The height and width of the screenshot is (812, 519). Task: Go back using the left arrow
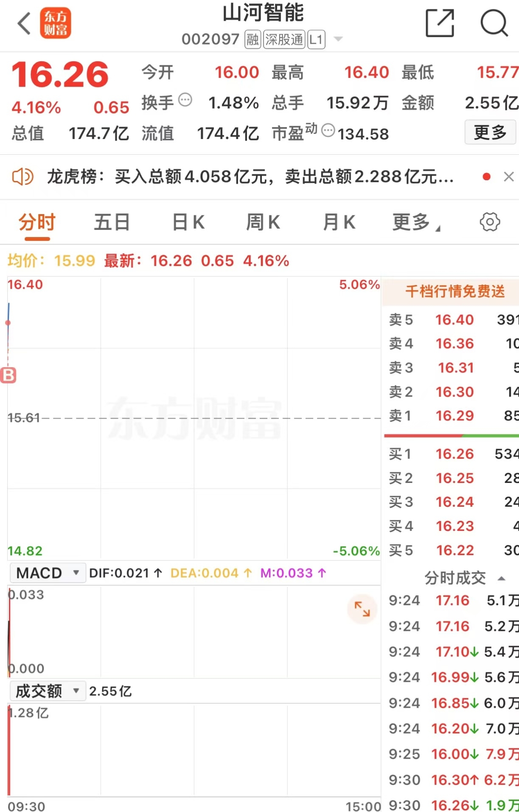coord(24,23)
